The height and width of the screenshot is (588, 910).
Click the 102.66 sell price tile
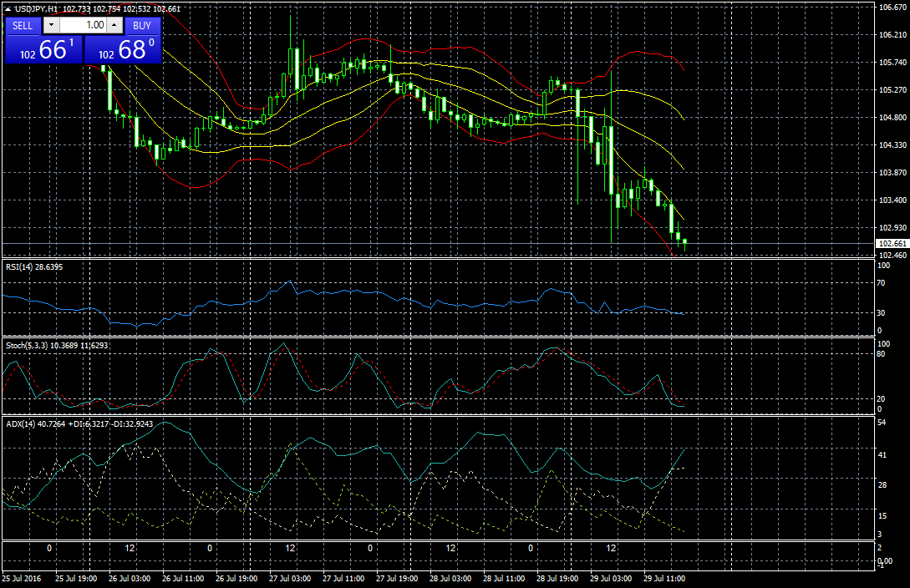[x=43, y=49]
